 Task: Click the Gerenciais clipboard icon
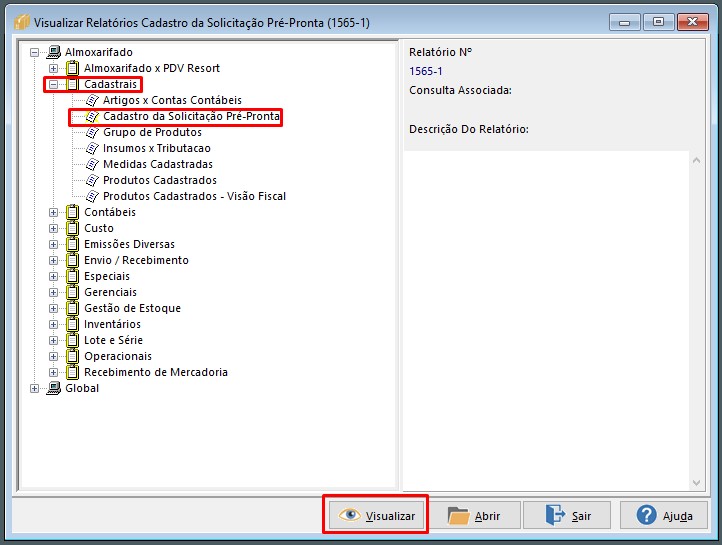(72, 292)
